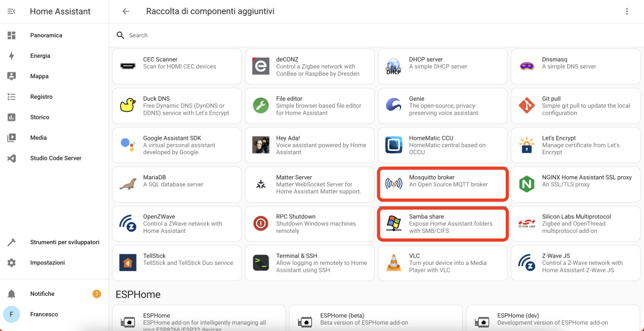Open Impostazioni settings
644x331 pixels.
click(x=47, y=262)
